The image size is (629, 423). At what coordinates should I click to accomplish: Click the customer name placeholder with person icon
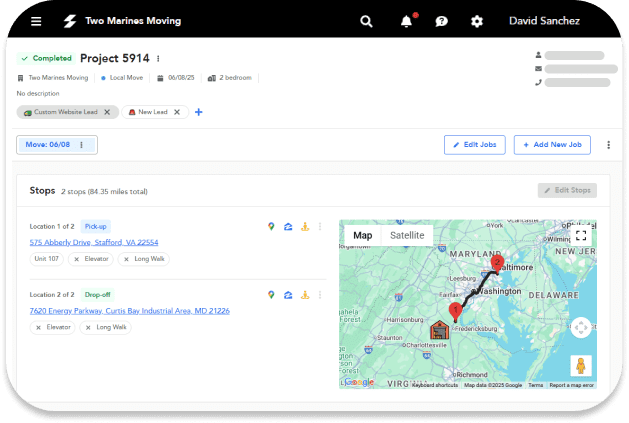click(570, 55)
